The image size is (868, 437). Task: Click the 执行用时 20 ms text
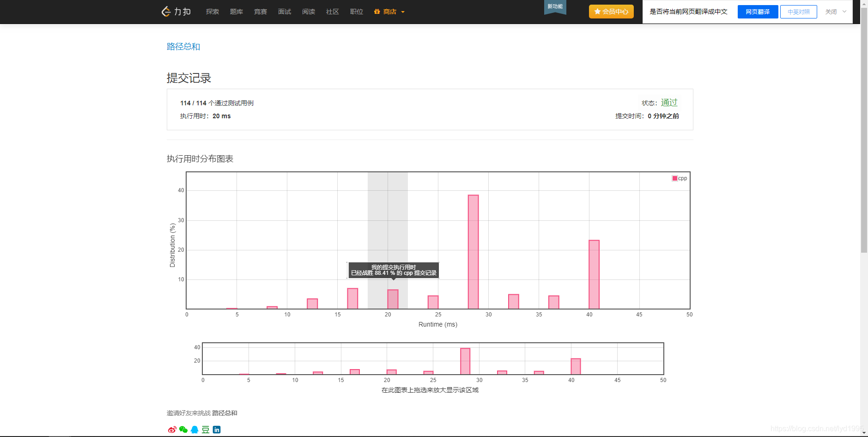[x=205, y=116]
